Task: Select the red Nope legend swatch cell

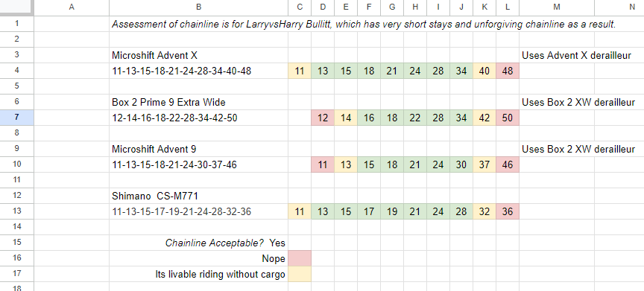Action: pyautogui.click(x=300, y=258)
